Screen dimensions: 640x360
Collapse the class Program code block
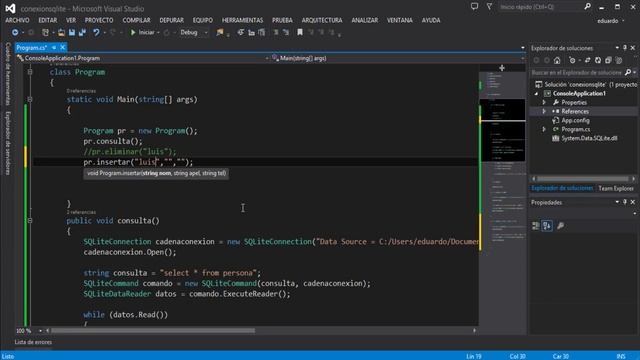click(x=30, y=72)
